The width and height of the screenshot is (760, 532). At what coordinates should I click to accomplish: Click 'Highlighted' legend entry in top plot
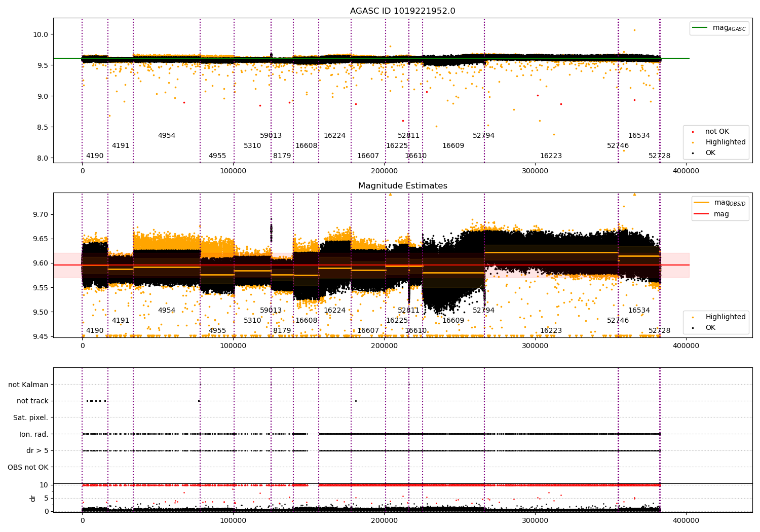coord(725,142)
